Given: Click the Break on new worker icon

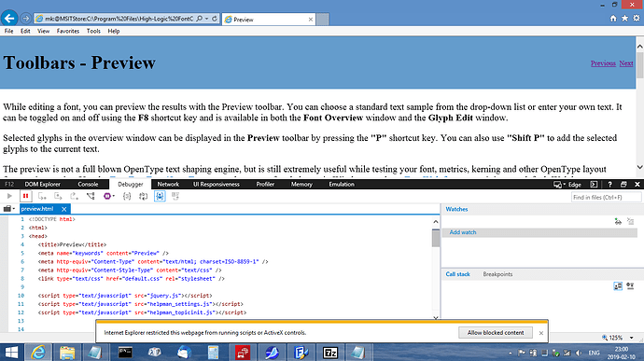Looking at the screenshot, I should 91,196.
